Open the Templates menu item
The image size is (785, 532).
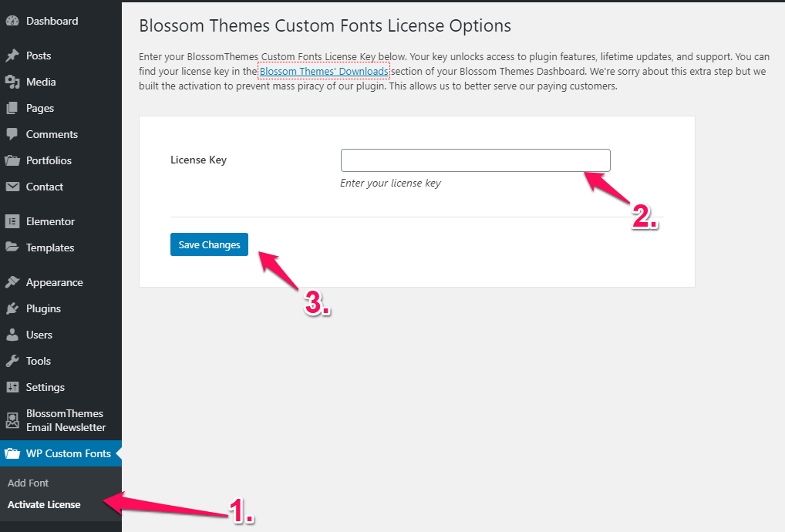click(50, 247)
